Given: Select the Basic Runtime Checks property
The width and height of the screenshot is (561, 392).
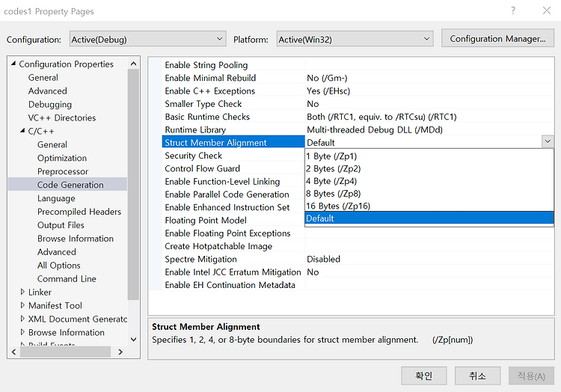Looking at the screenshot, I should coord(207,117).
